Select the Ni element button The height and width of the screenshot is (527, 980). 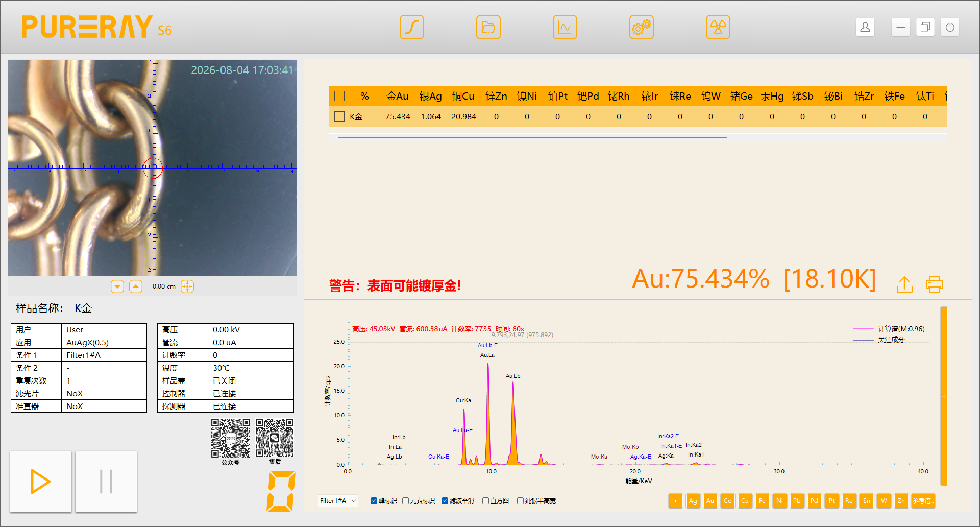click(779, 501)
